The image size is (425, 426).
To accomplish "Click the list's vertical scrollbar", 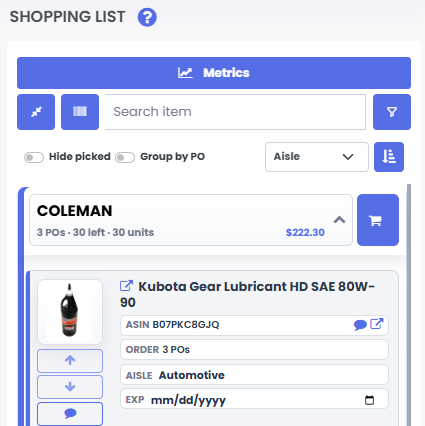I will pyautogui.click(x=409, y=305).
